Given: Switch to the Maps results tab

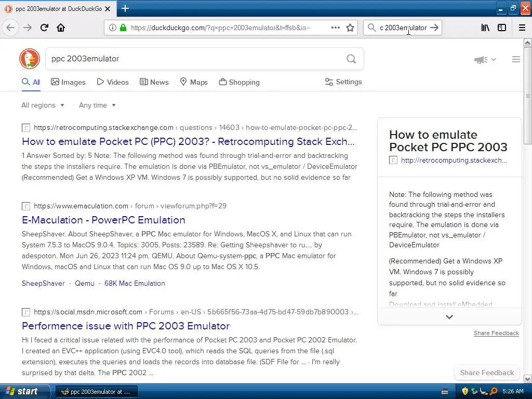Looking at the screenshot, I should 194,82.
